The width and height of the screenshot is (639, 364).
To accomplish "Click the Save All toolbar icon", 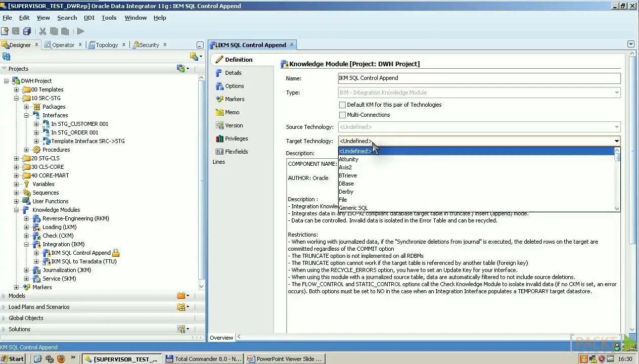I will point(27,31).
